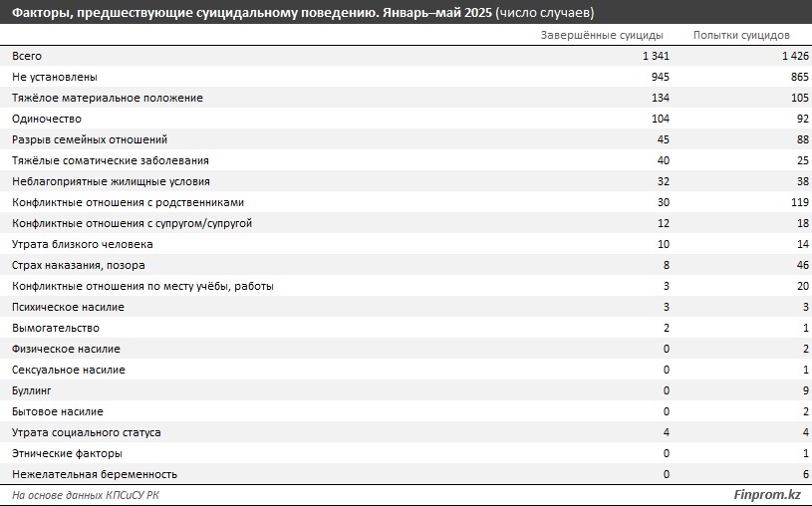Screen dimensions: 812x506
Task: Click value 105 for Тяжёлое материальное положение
Action: [x=800, y=98]
